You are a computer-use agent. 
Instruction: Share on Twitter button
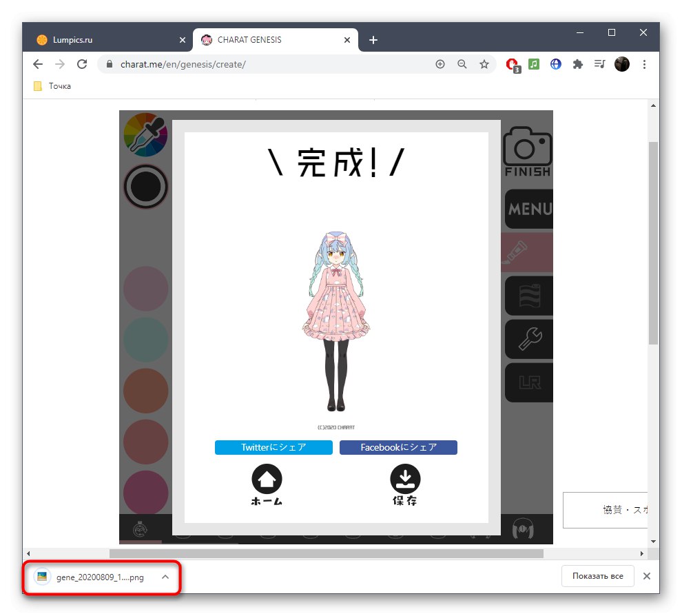(x=273, y=447)
